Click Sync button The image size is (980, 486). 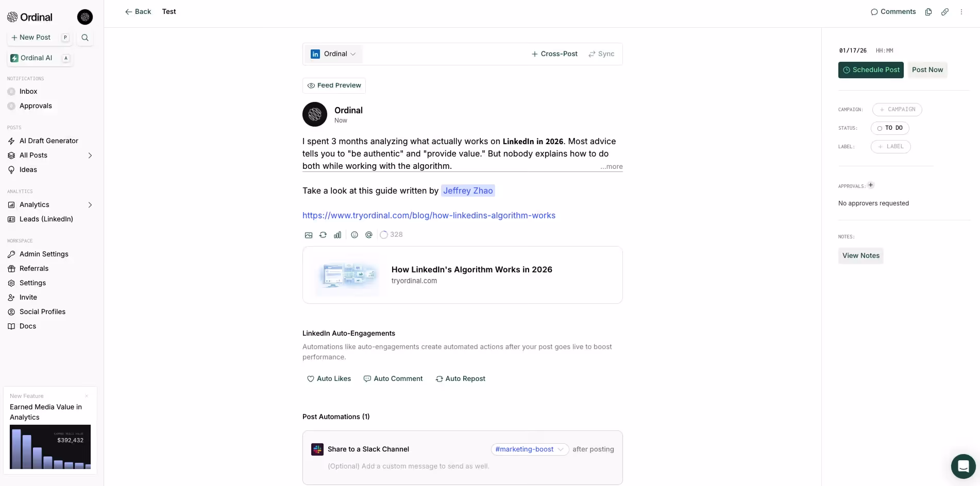pos(601,54)
